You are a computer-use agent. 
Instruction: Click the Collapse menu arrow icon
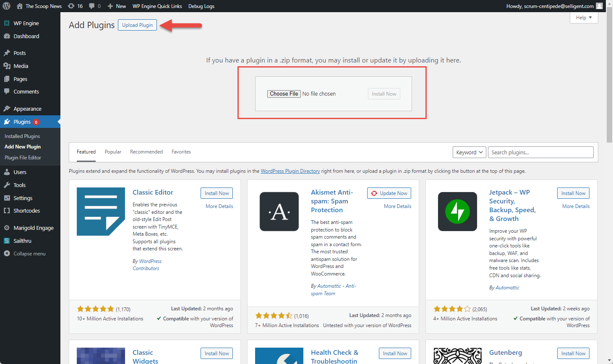coord(7,254)
